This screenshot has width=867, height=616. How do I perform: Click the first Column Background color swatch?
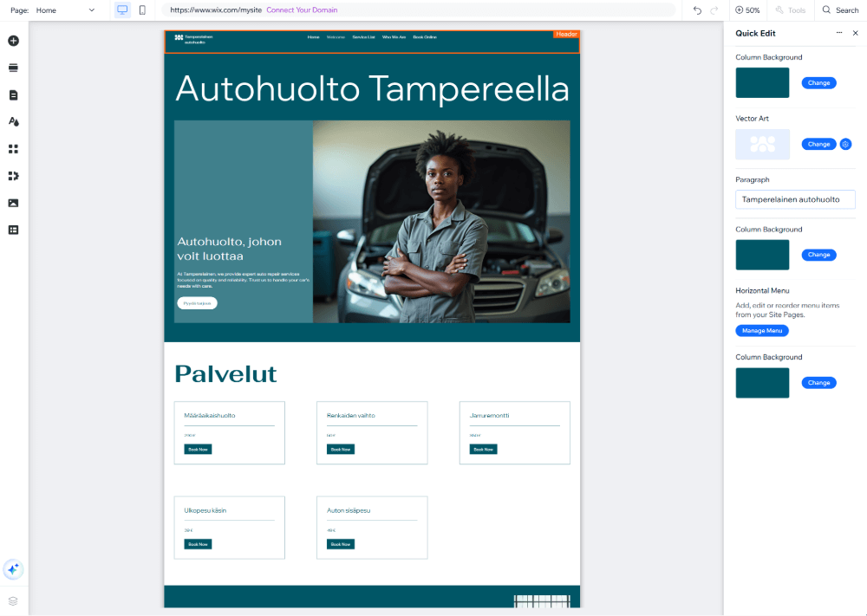pyautogui.click(x=762, y=82)
